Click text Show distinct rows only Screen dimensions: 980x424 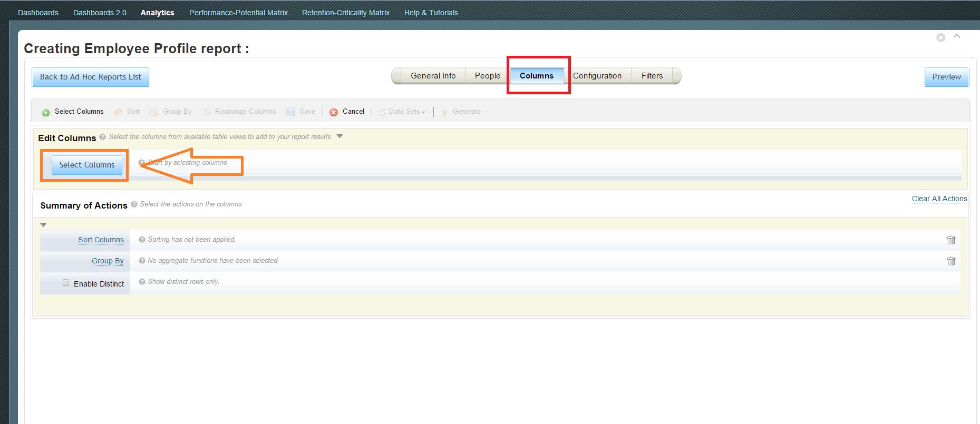pos(183,282)
